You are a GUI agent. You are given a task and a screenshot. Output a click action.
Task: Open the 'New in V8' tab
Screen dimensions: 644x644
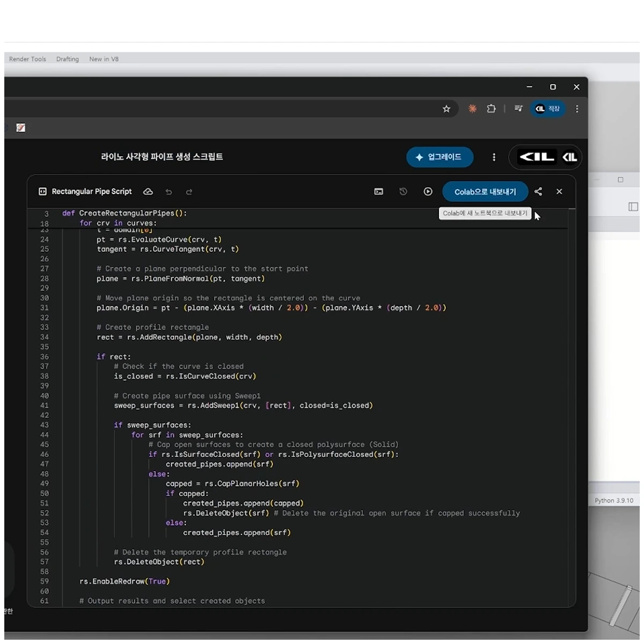click(104, 59)
